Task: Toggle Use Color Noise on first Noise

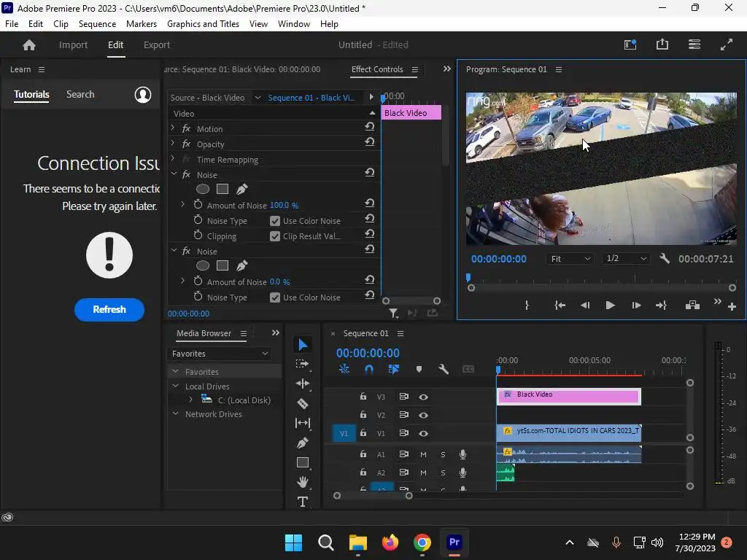Action: click(x=275, y=221)
